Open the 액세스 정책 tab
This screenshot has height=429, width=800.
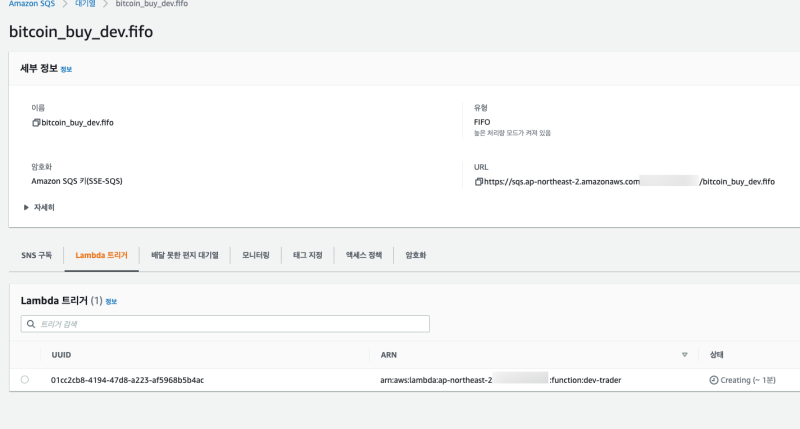(364, 255)
